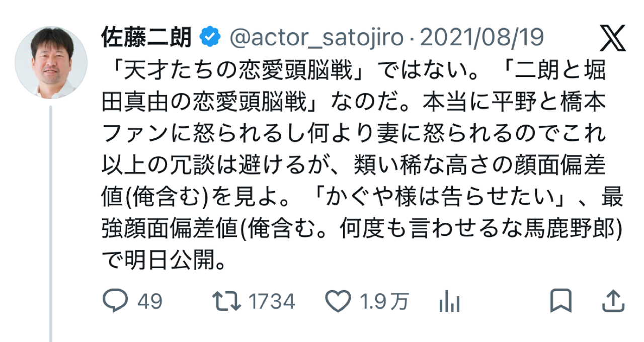Tap the share upload arrow icon
Screen dimensions: 644x342
[613, 301]
